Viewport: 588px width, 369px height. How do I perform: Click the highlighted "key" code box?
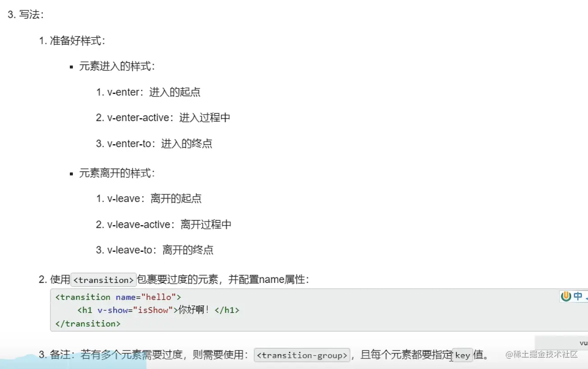pos(463,355)
